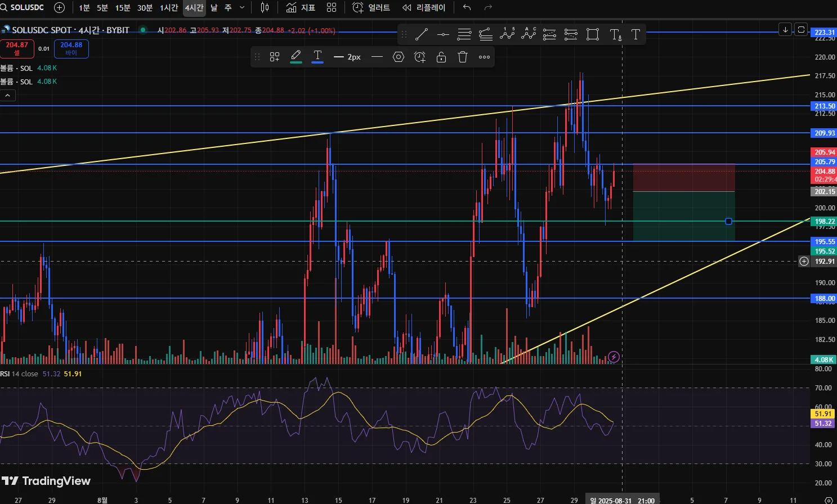Screen dimensions: 837x504
Task: Select the 날 (daily) timeframe
Action: 214,7
